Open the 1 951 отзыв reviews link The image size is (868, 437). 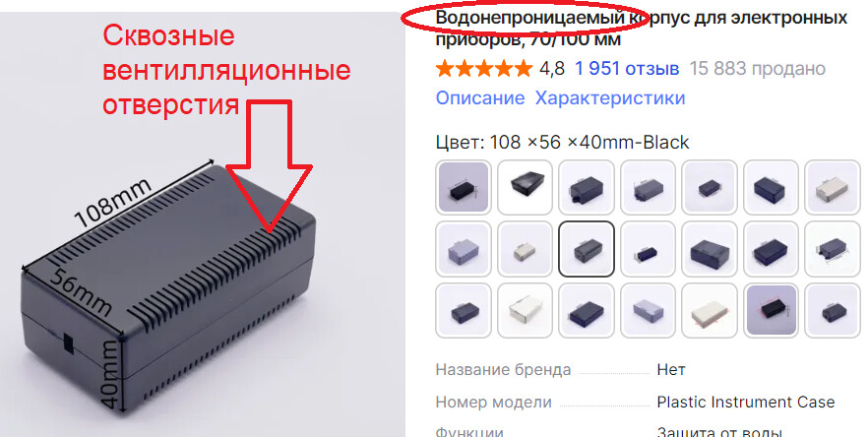[x=627, y=69]
